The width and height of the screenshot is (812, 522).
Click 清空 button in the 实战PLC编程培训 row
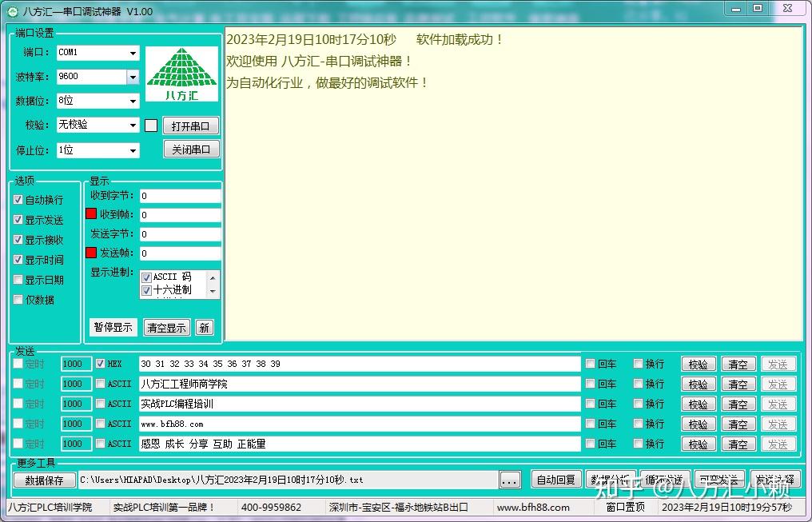pos(738,404)
